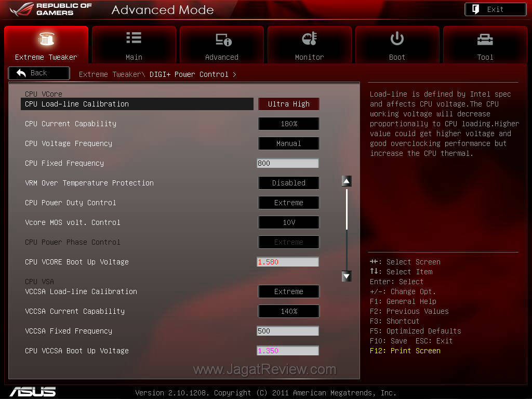Click the CPU Fixed Frequency input field
Image resolution: width=532 pixels, height=399 pixels.
(287, 163)
